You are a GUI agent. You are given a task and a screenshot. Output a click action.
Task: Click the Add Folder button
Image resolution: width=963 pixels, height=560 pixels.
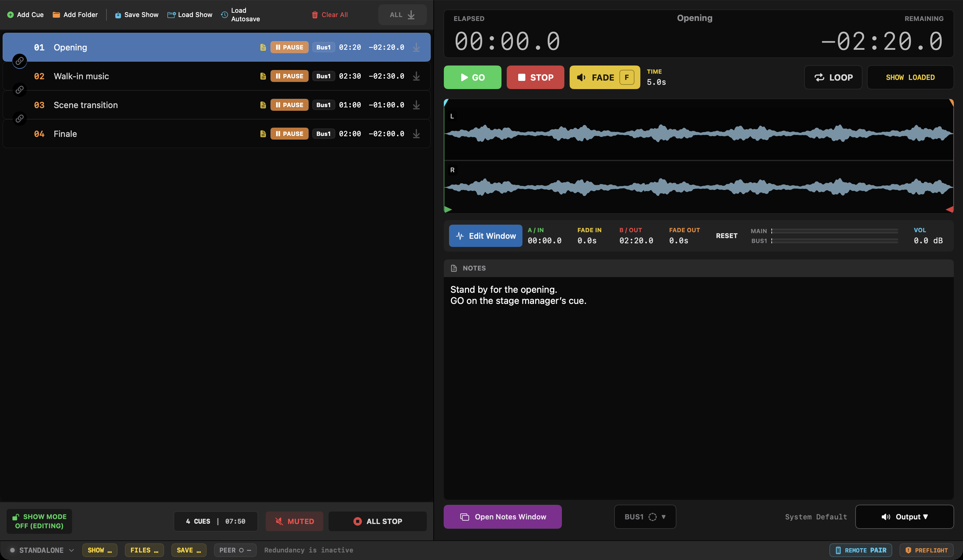[x=75, y=15]
